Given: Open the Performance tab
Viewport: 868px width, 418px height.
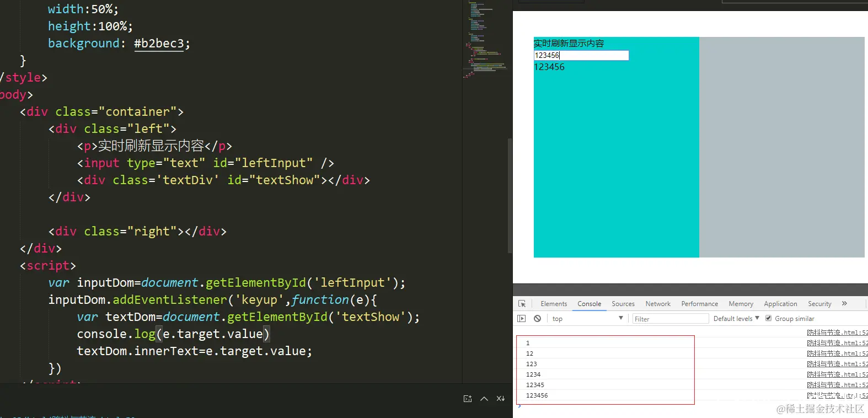Looking at the screenshot, I should pos(699,304).
